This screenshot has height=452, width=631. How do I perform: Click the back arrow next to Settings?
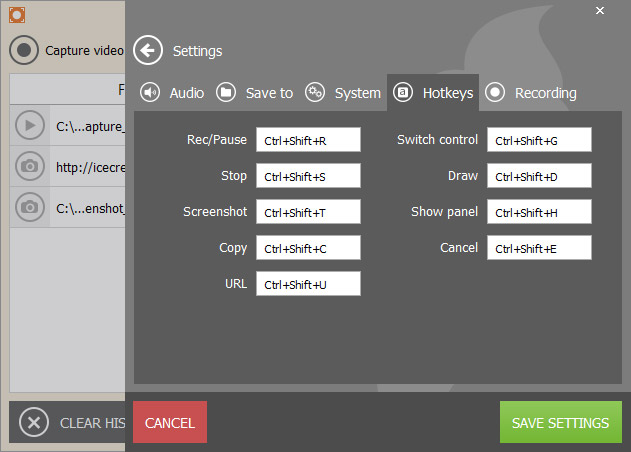click(x=148, y=51)
